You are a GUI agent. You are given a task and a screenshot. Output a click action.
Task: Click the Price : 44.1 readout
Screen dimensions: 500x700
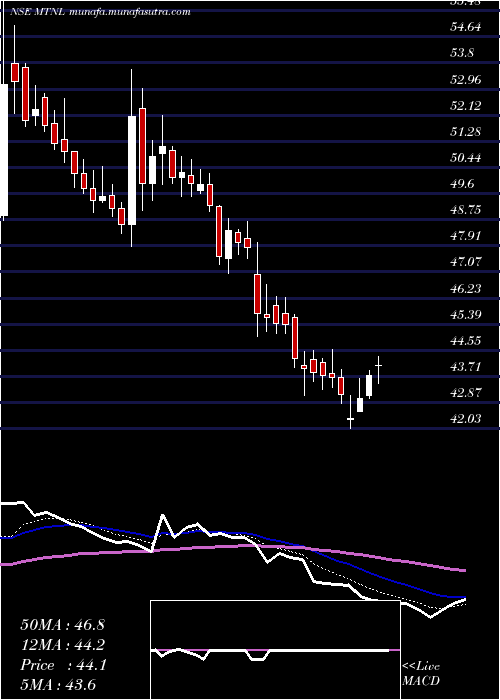tap(63, 665)
